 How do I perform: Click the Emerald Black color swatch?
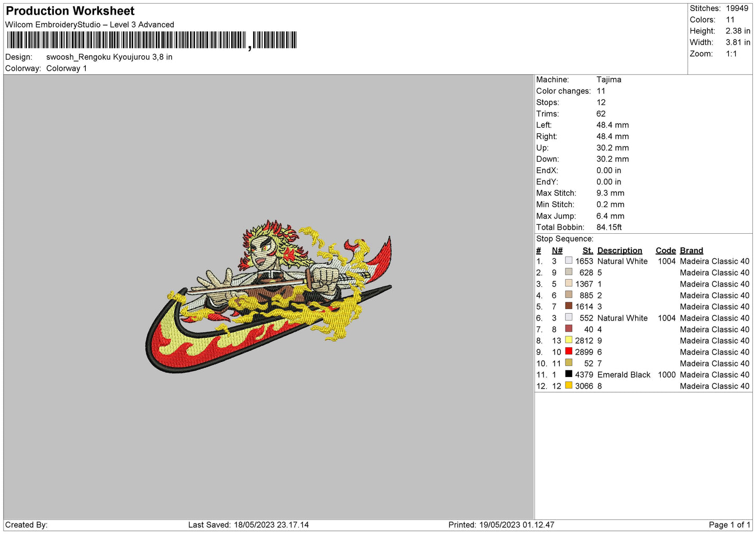coord(568,374)
